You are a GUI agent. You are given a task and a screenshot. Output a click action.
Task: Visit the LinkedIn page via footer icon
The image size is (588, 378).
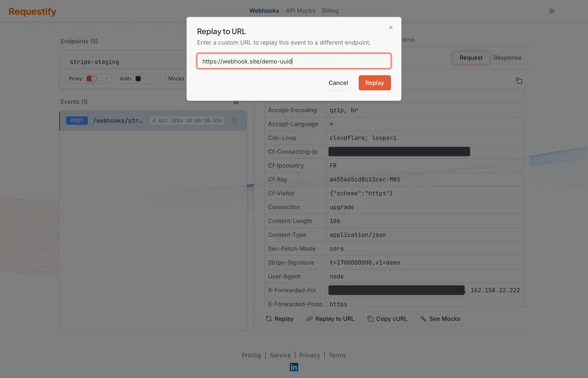pyautogui.click(x=294, y=367)
